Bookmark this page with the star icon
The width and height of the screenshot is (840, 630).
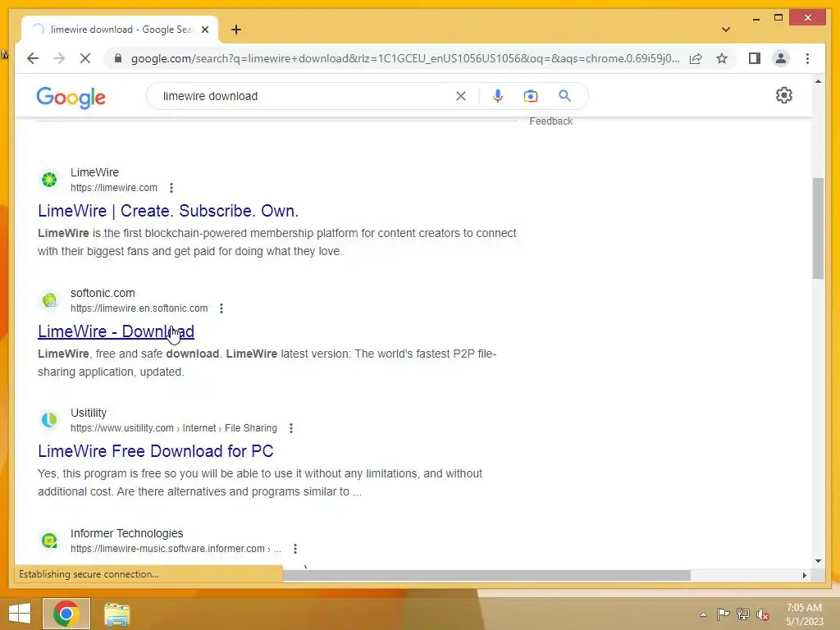pyautogui.click(x=722, y=58)
